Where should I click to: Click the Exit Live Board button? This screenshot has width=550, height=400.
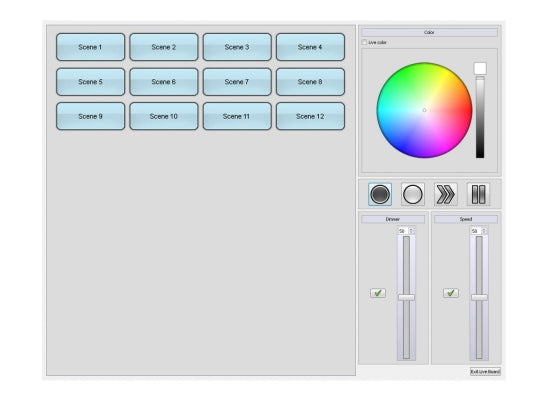point(485,372)
